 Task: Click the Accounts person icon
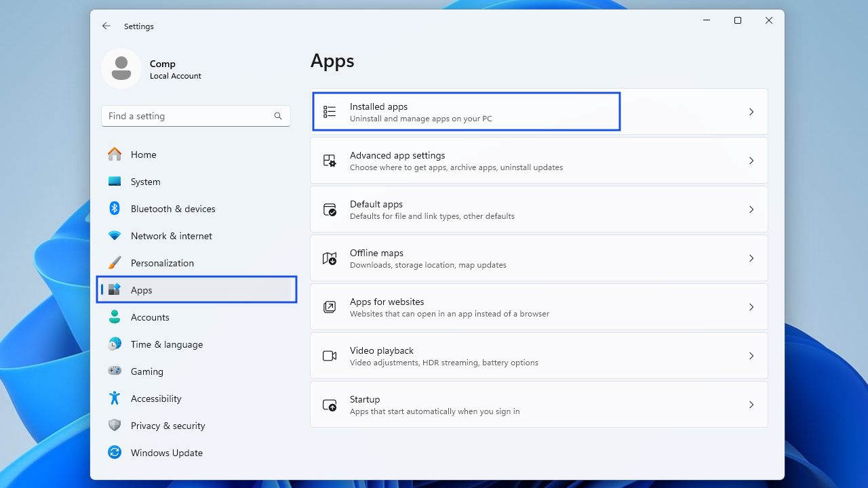(115, 317)
